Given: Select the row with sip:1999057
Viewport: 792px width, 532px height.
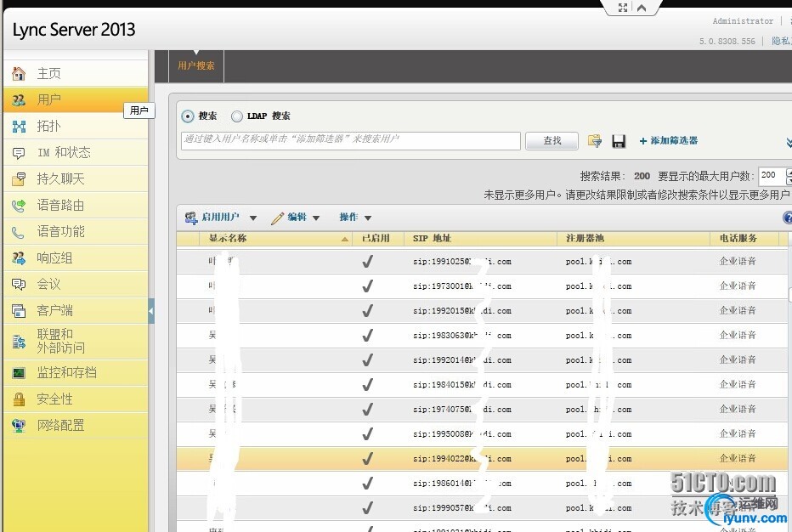Looking at the screenshot, I should tap(482, 508).
